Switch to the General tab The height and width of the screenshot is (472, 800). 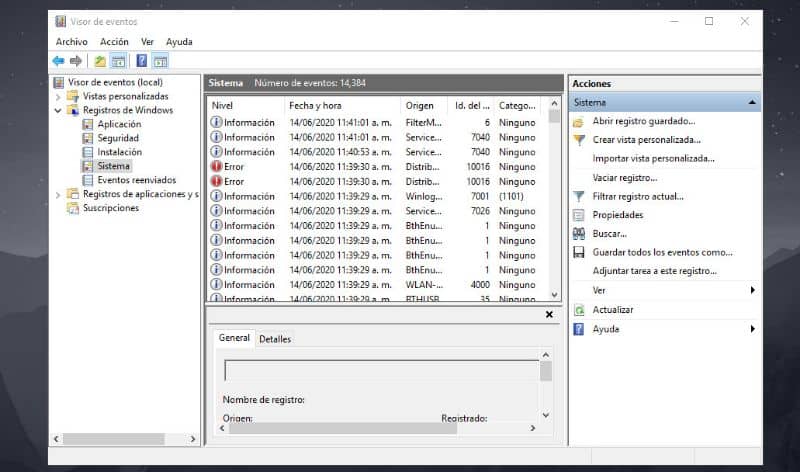[234, 338]
